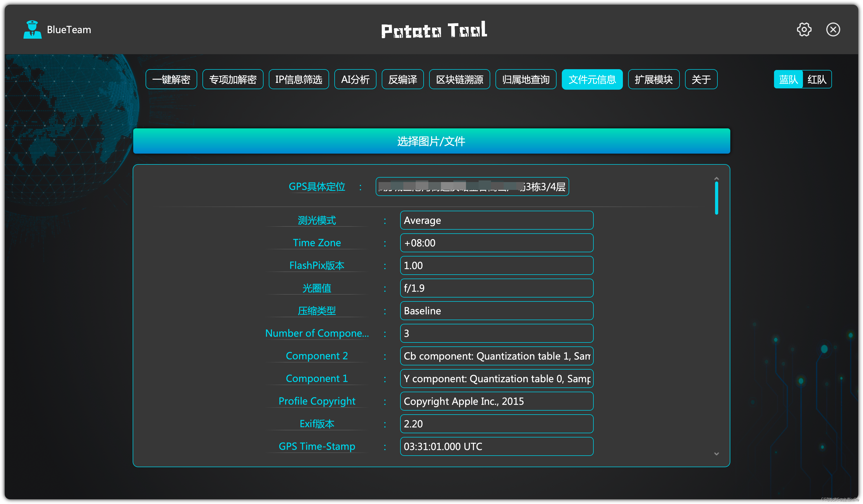Open the settings gear icon
The image size is (863, 504).
click(804, 29)
